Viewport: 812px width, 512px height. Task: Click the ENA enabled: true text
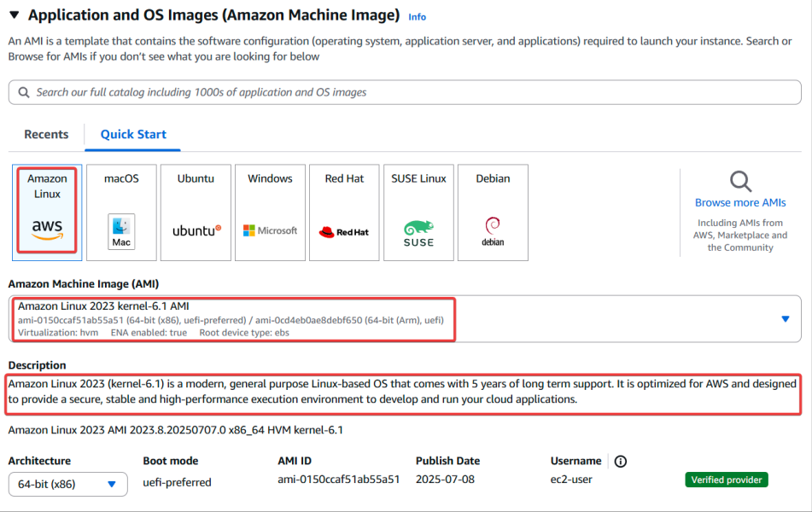tap(149, 333)
